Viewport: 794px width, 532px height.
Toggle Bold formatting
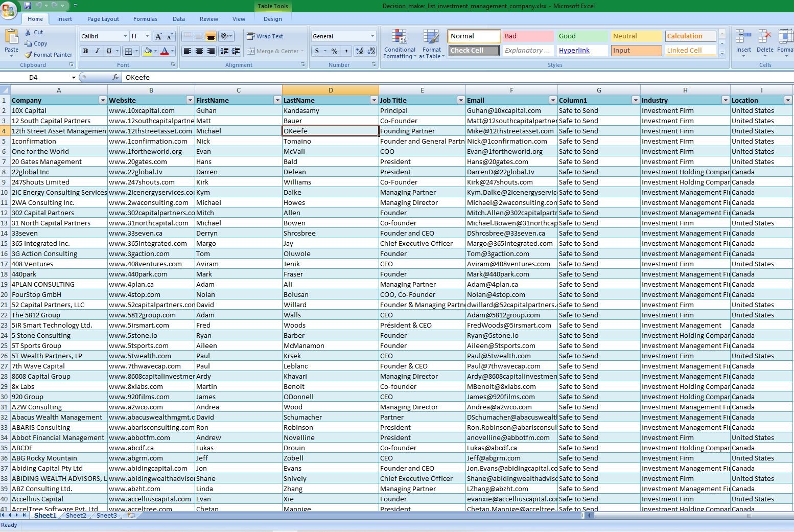[85, 51]
